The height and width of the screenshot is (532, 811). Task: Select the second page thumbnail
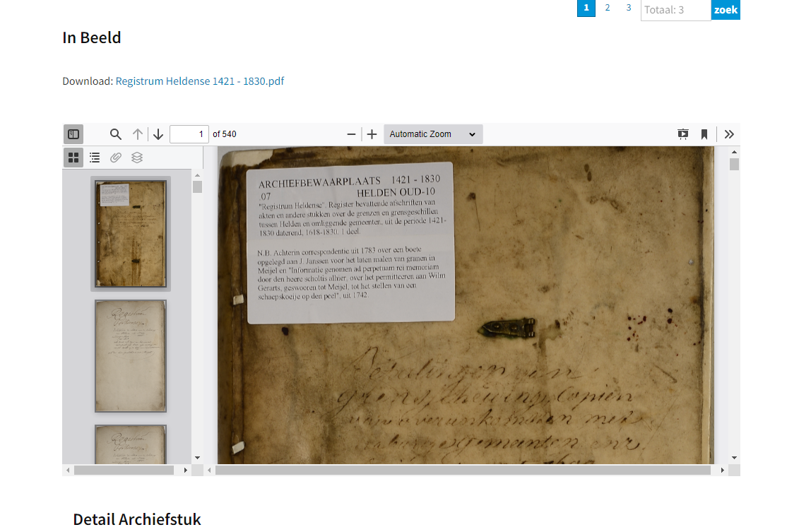130,356
